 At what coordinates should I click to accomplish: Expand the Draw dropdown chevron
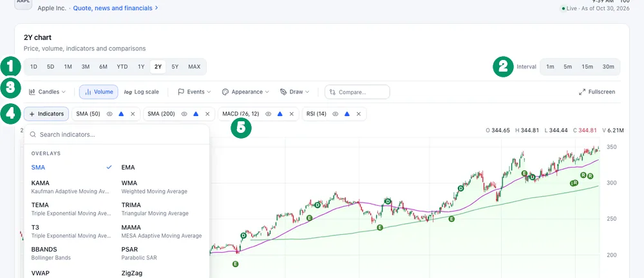tap(307, 92)
